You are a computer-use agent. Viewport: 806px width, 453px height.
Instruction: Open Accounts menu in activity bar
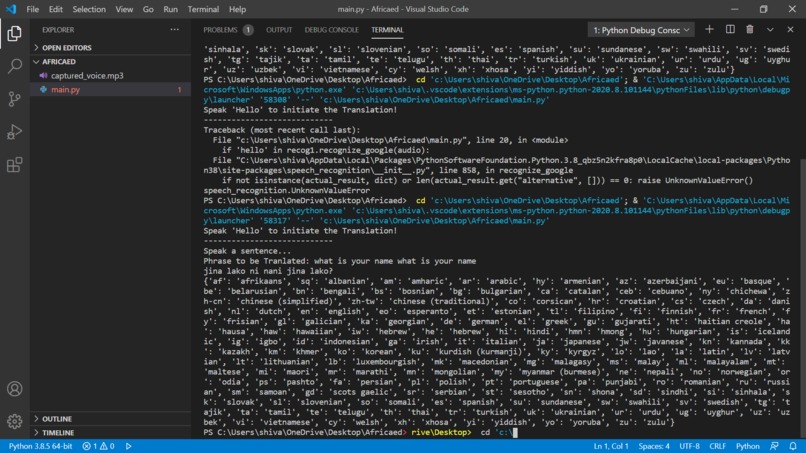14,389
